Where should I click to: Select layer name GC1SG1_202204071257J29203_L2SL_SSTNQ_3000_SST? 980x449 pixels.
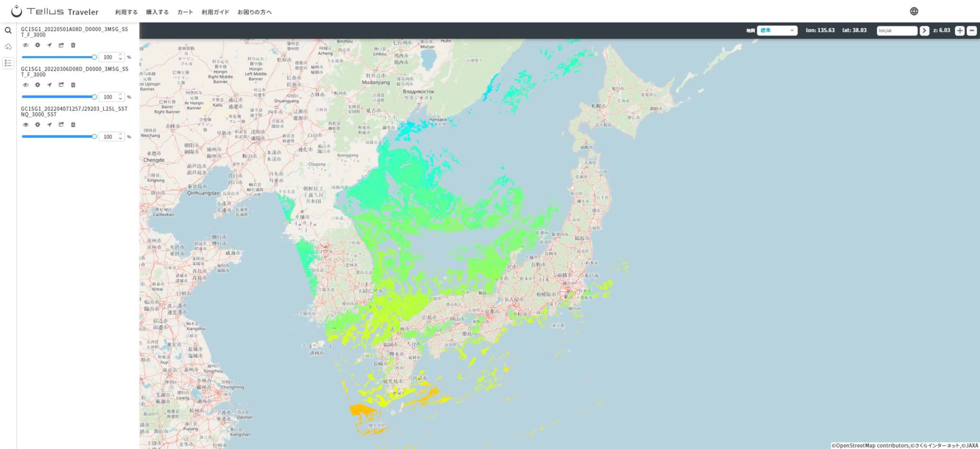pos(74,112)
